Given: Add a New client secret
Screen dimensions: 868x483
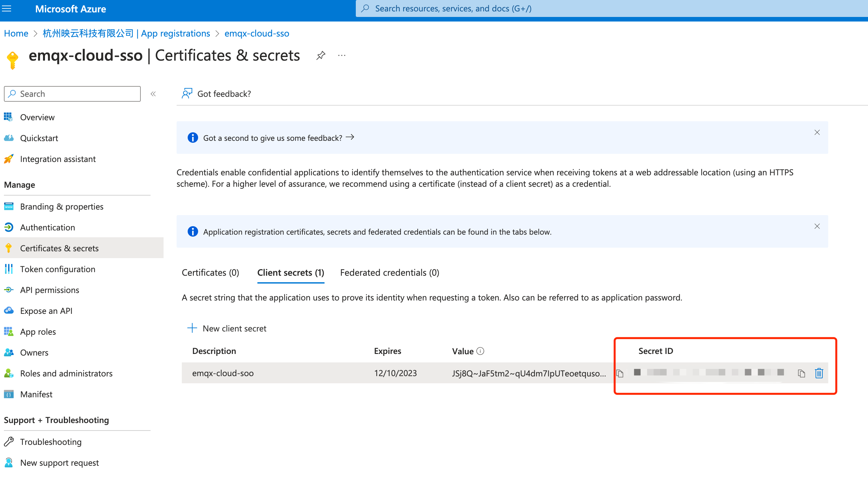Looking at the screenshot, I should 227,328.
